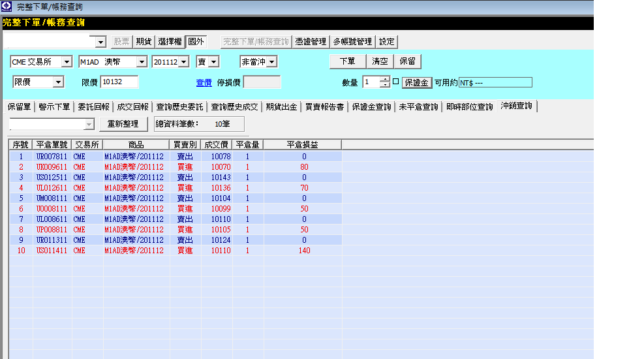Open the 保證金查詢 tab

tap(372, 107)
